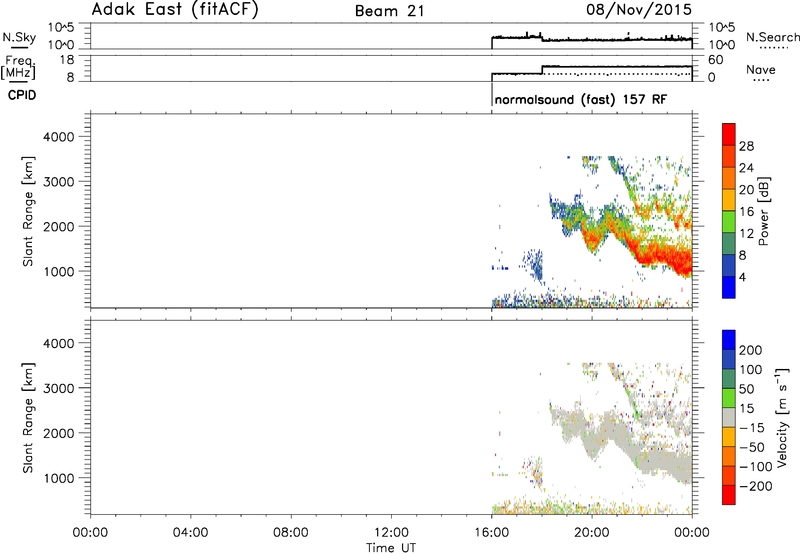Click the blue echo patch near 17:30 in the power plot
800x554 pixels.
point(534,264)
